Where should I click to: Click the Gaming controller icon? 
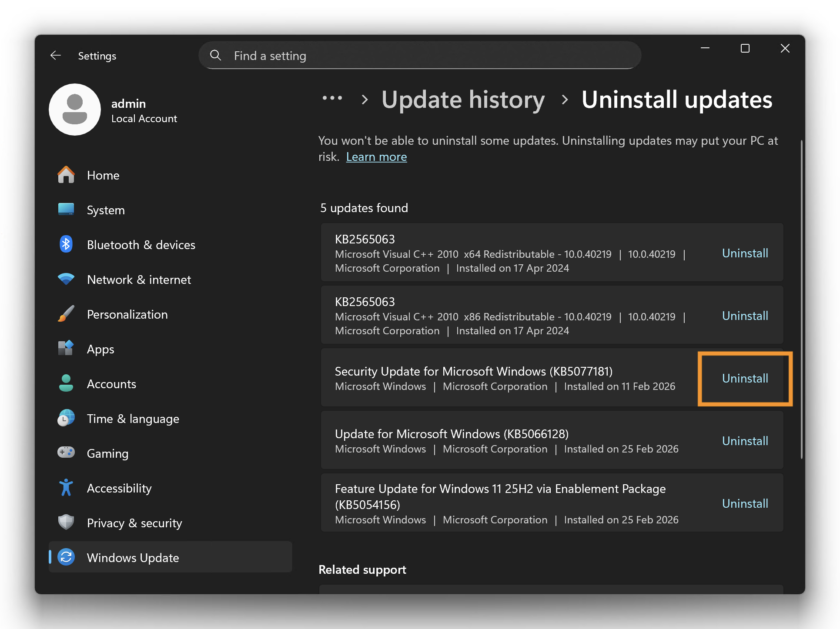(66, 453)
